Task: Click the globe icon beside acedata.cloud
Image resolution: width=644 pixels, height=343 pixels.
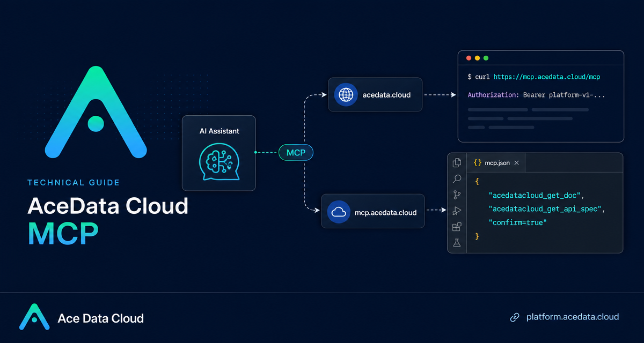Action: [x=346, y=95]
